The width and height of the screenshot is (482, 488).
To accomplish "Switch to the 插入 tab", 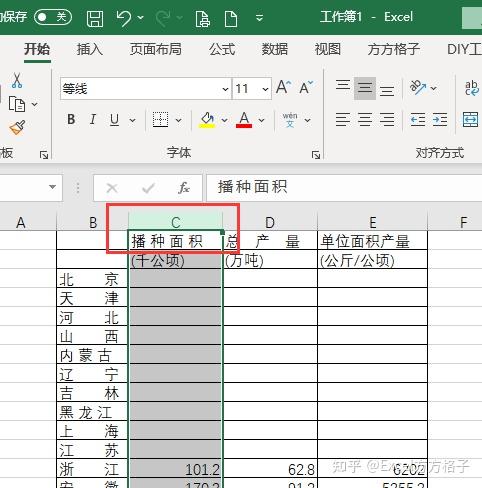I will (89, 49).
